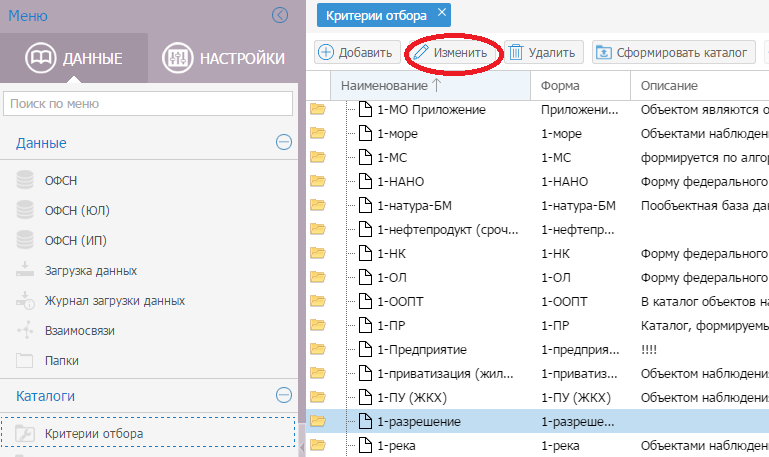Image resolution: width=769 pixels, height=457 pixels.
Task: Select the 1-нефтепродукт row
Action: pyautogui.click(x=538, y=229)
